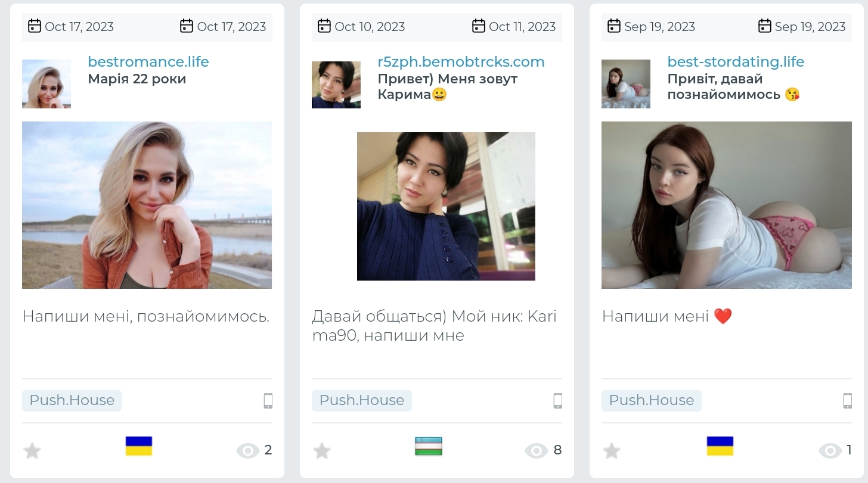Star the best-stordating.life ad card

[612, 451]
